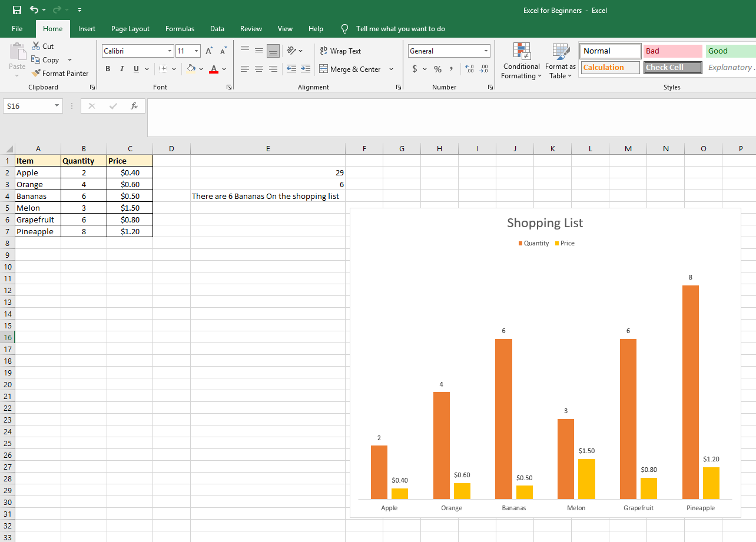Open the Borders dropdown arrow
The height and width of the screenshot is (542, 756).
tap(174, 69)
